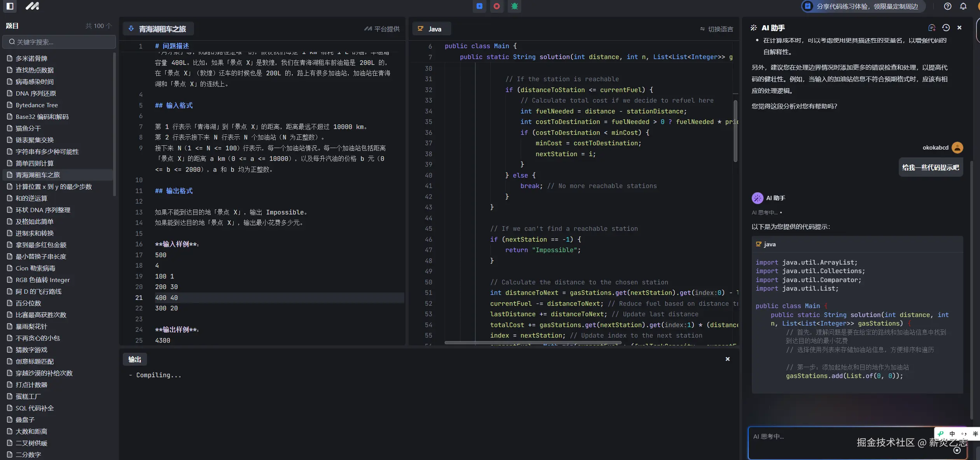
Task: Click the green bug debug icon
Action: 514,6
